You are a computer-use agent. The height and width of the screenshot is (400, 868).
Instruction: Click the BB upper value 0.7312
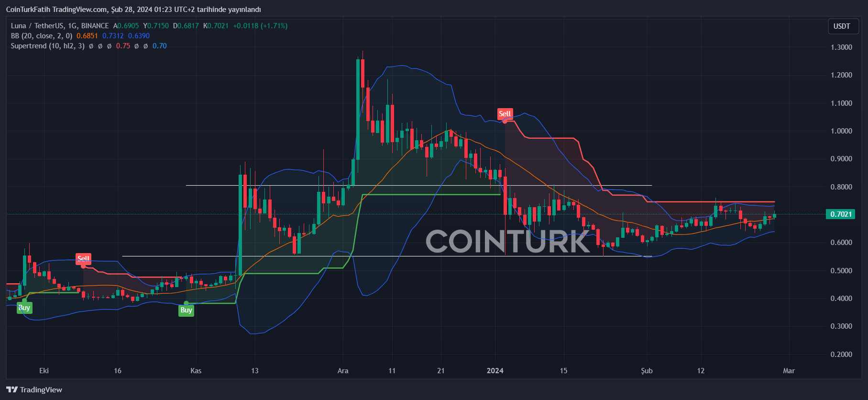[x=113, y=36]
